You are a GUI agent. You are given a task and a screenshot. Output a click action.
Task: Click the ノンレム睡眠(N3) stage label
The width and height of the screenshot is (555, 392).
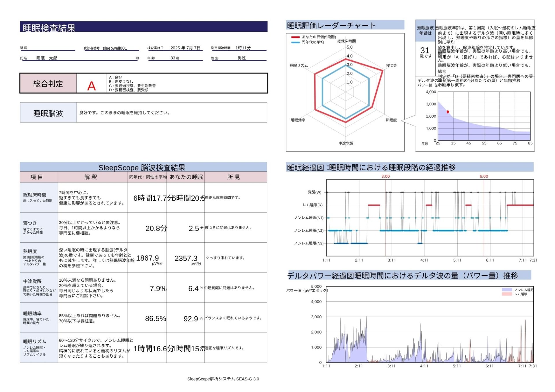click(309, 243)
